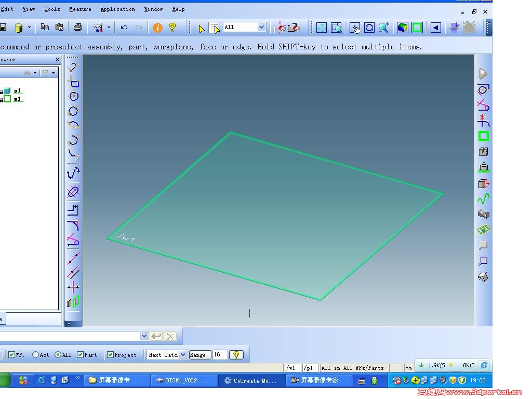Viewport: 532px width, 399px height.
Task: Click the green workplane view icon
Action: (x=417, y=28)
